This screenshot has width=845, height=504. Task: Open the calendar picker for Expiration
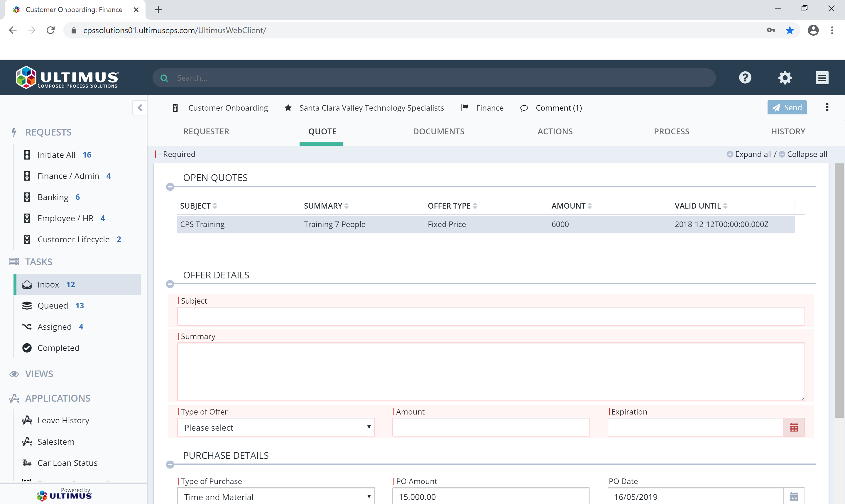[x=794, y=427]
